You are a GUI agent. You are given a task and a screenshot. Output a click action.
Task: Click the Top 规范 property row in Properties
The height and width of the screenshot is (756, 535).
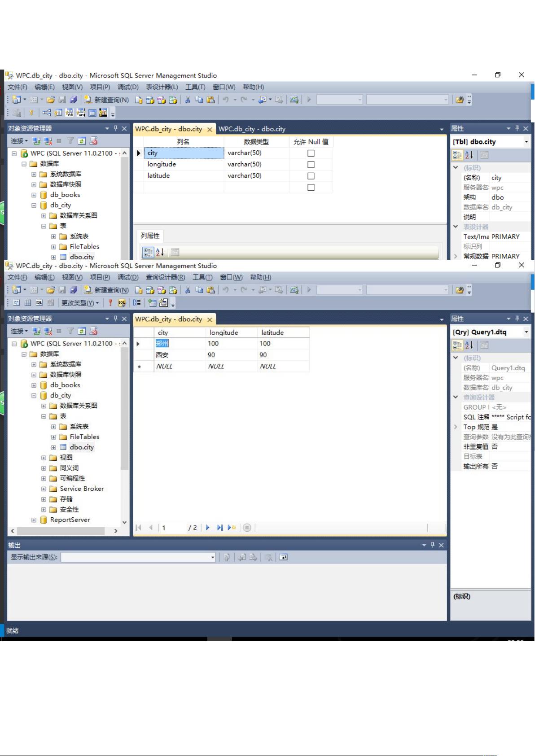pos(491,427)
